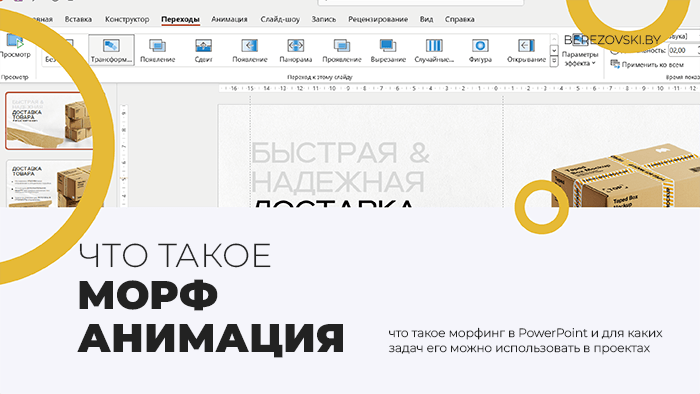Apply the Вырезание transition
This screenshot has height=394, width=700.
click(x=388, y=50)
